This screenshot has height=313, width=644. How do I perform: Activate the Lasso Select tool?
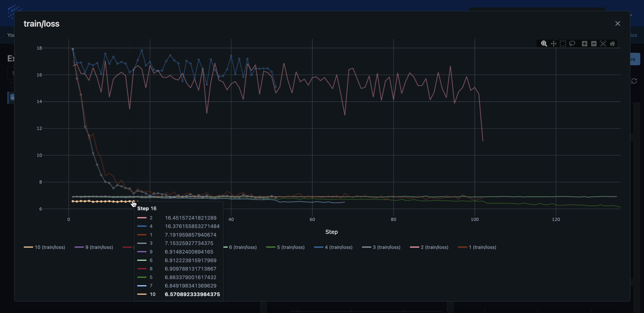point(572,44)
